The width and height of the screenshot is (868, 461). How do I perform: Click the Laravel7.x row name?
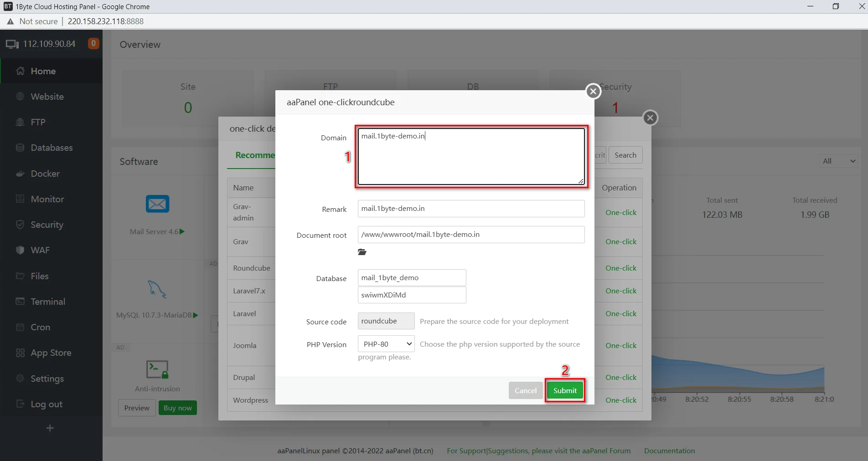pos(249,291)
